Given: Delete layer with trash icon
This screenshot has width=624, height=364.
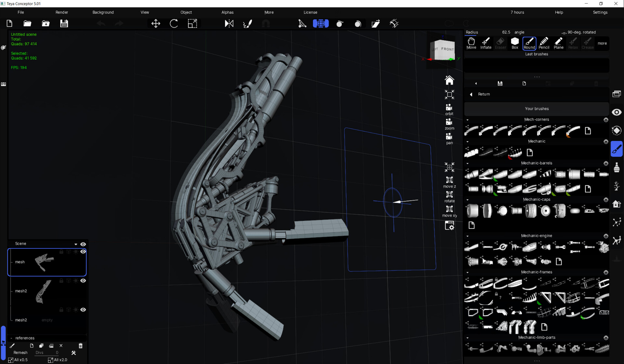Looking at the screenshot, I should [x=81, y=346].
